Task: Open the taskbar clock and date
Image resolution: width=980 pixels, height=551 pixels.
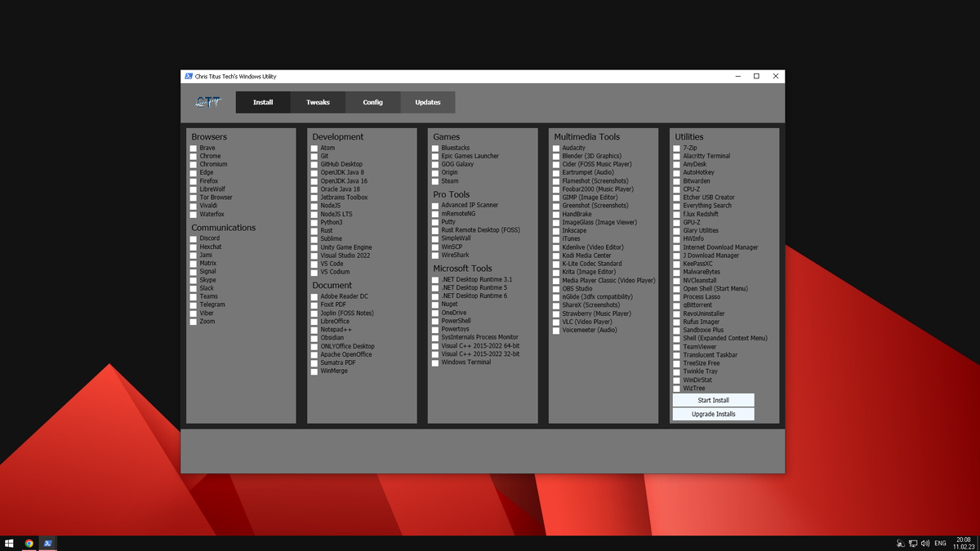Action: pyautogui.click(x=964, y=543)
